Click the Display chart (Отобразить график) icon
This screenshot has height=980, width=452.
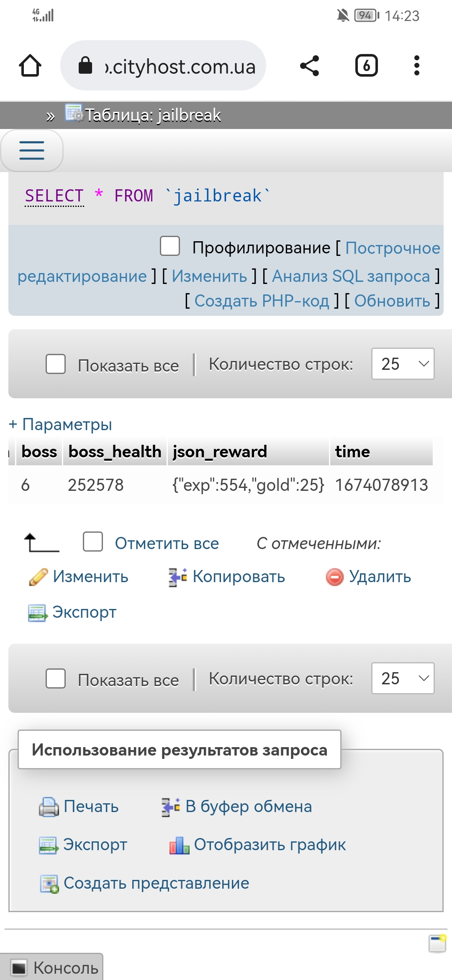179,845
